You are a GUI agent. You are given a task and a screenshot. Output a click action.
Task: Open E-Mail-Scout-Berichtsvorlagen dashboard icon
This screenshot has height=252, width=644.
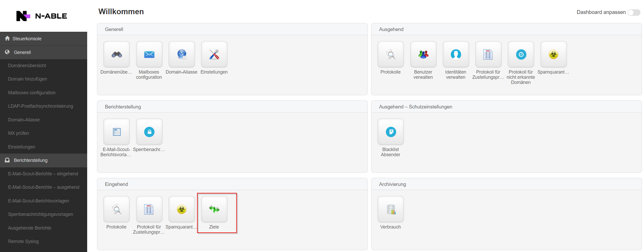117,132
